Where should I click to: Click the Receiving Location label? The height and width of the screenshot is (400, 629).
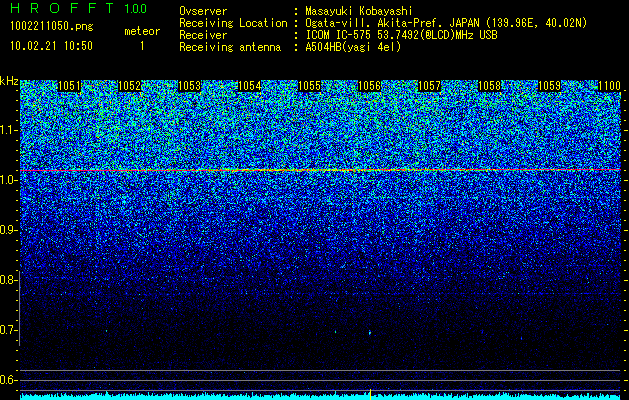233,23
